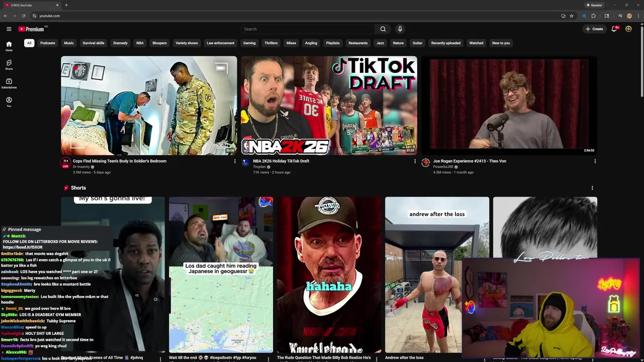Click the Joe Rogan Experience #2413 title
This screenshot has width=644, height=362.
click(x=469, y=161)
